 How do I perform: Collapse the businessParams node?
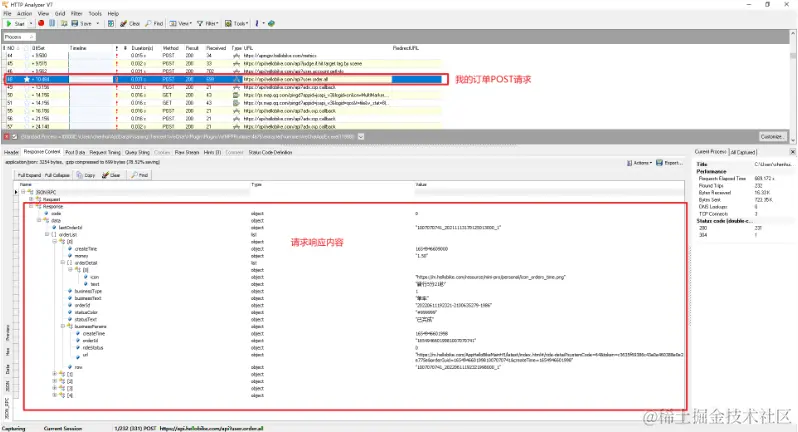(63, 326)
